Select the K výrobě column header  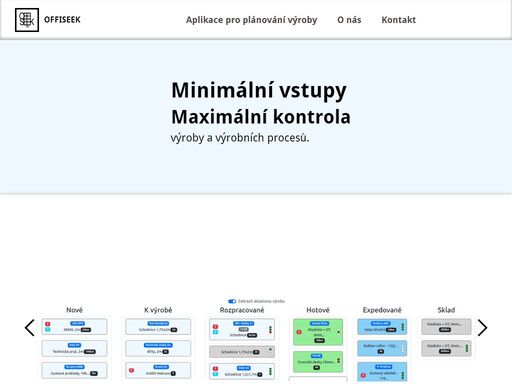158,310
